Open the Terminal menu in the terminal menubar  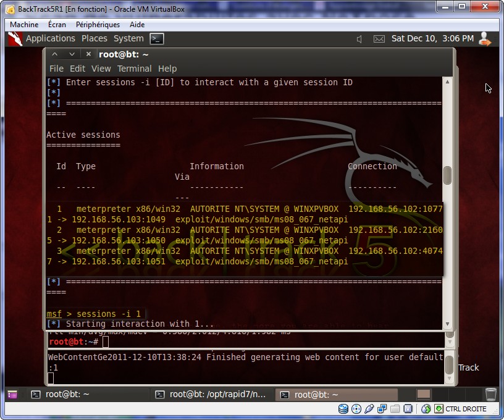pos(135,69)
